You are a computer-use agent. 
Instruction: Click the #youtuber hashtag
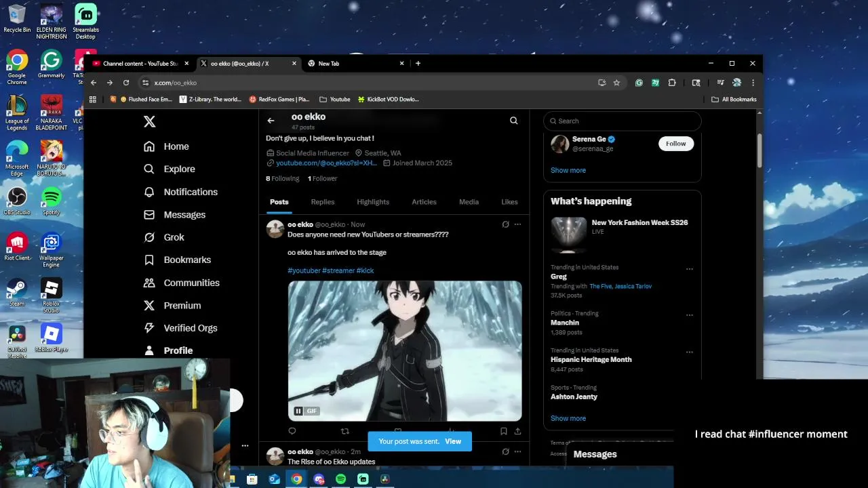(304, 270)
